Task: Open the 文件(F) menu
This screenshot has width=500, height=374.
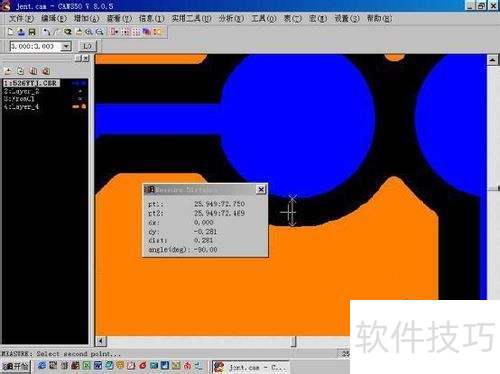Action: [21, 18]
